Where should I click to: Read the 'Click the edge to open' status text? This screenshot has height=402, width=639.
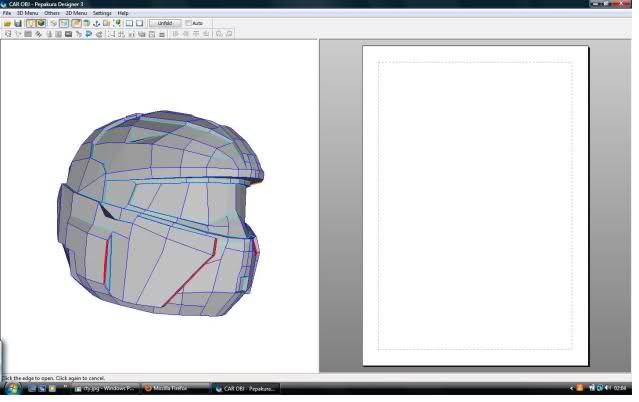pos(54,378)
